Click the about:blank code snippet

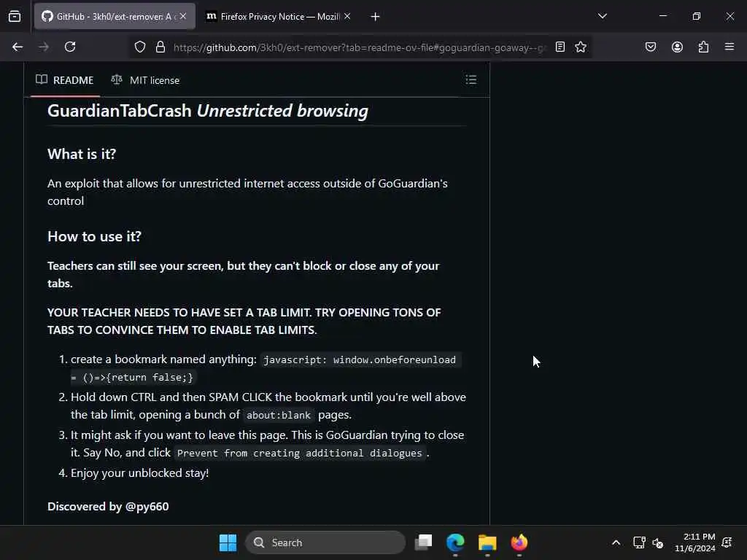pos(278,415)
